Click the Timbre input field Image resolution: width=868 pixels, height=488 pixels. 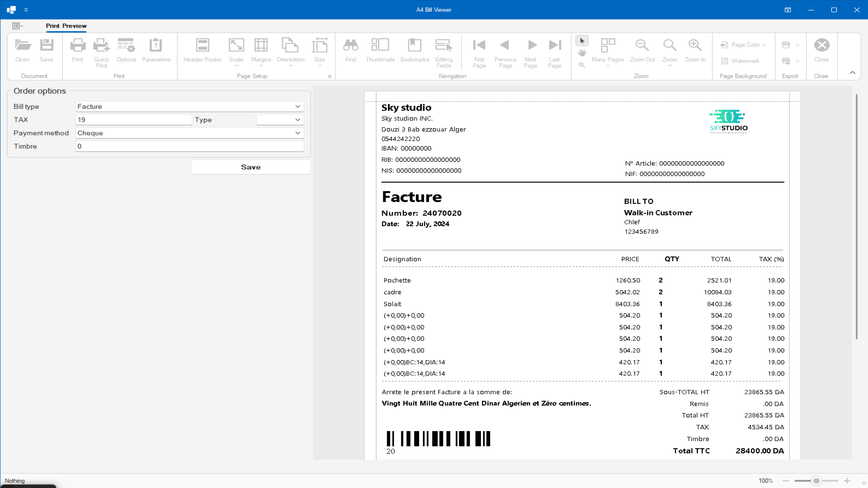189,146
